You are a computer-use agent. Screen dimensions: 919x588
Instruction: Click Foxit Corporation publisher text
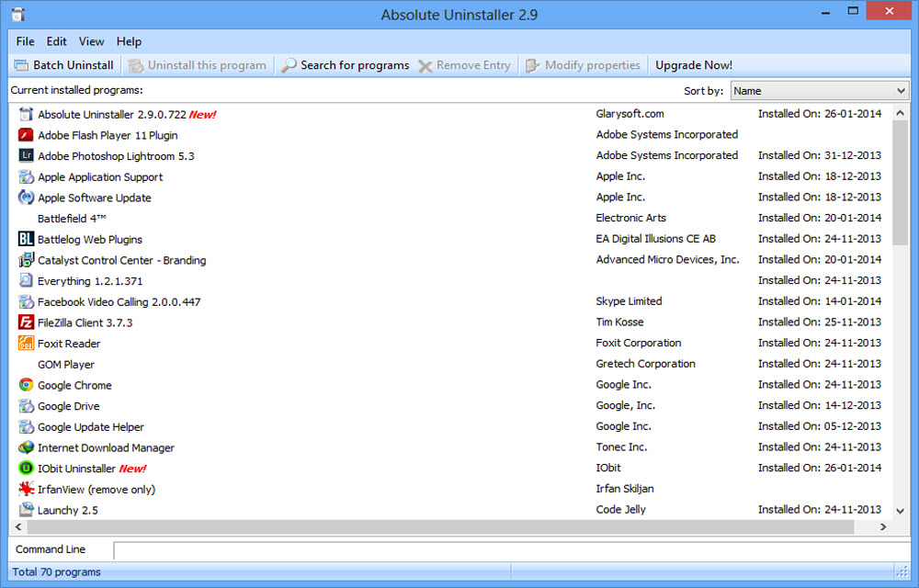639,343
